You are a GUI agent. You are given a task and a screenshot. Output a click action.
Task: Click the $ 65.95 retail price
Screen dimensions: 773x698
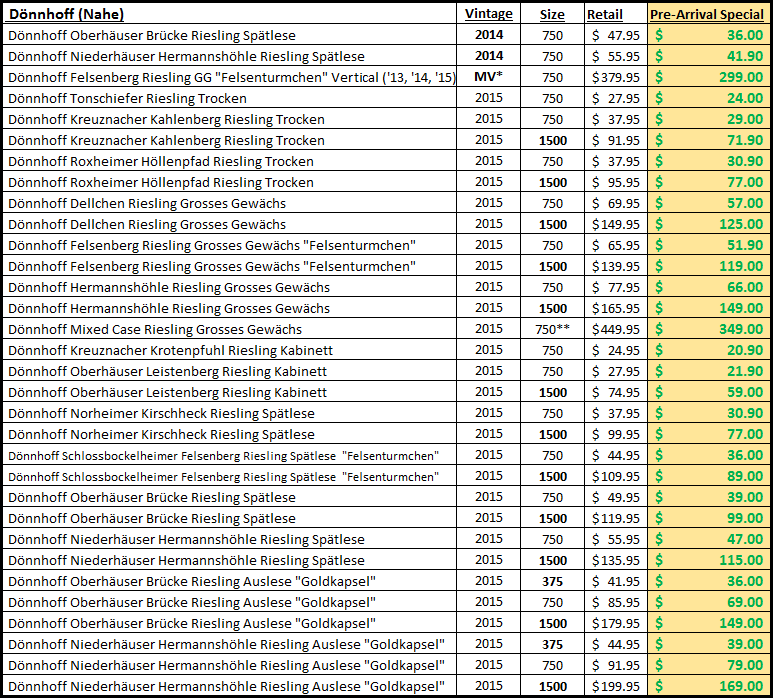(616, 245)
